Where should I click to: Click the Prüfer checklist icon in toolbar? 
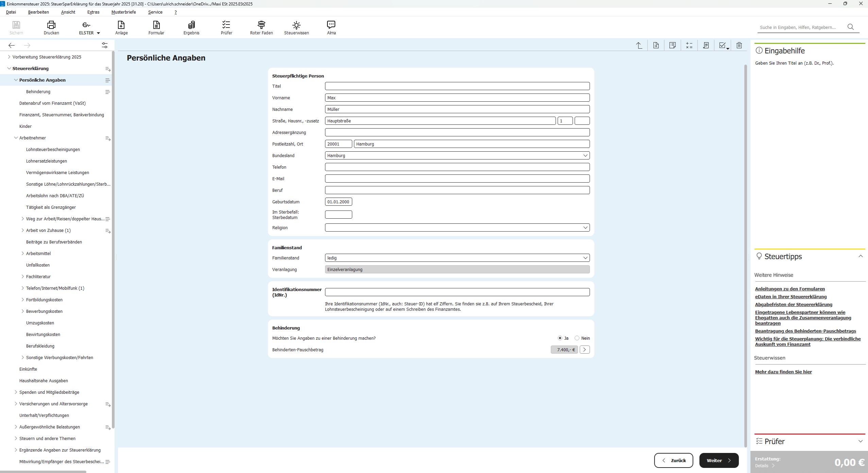coord(226,25)
